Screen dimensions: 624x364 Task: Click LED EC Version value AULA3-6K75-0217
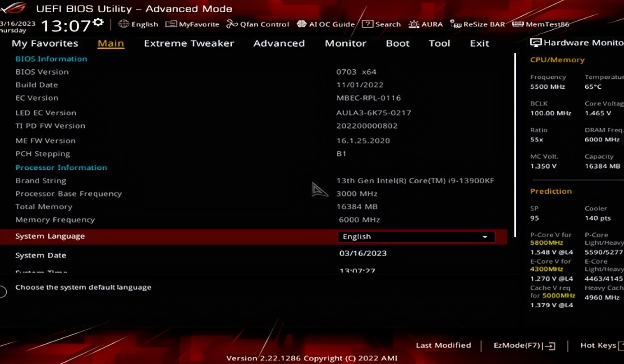pos(374,113)
